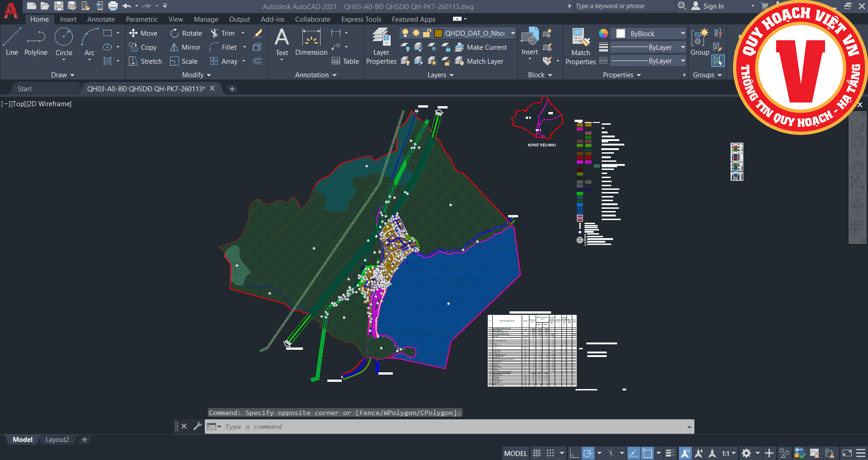
Task: Toggle polar tracking in status bar
Action: [x=588, y=453]
